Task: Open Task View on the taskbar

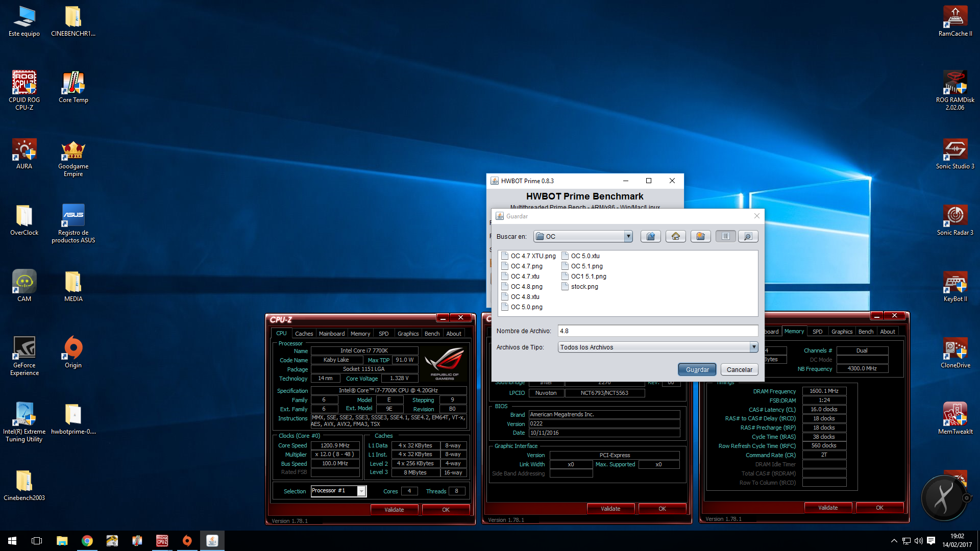Action: pos(37,541)
